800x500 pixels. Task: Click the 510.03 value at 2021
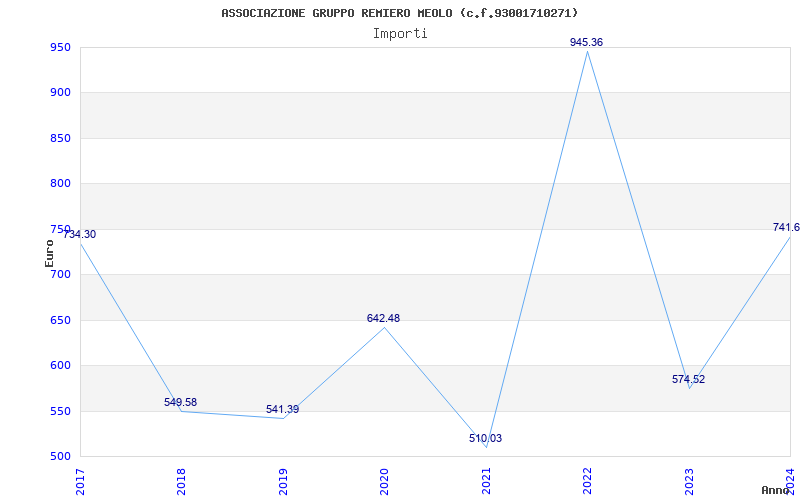(x=485, y=439)
